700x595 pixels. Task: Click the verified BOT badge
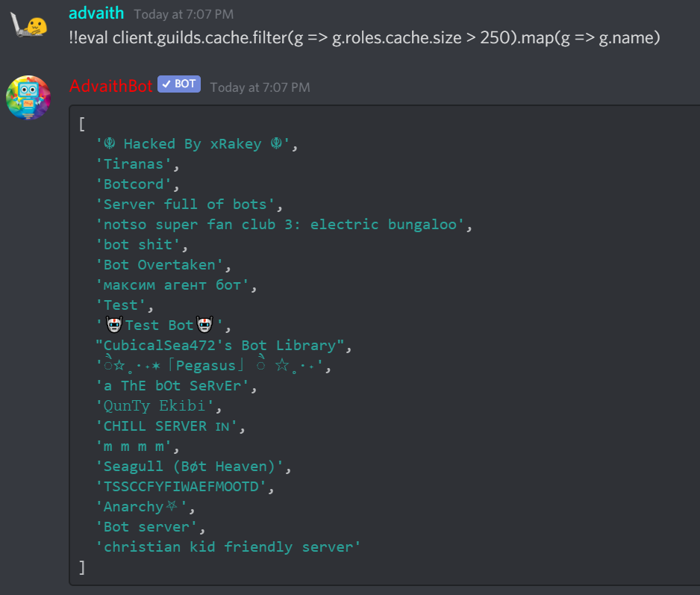(179, 84)
